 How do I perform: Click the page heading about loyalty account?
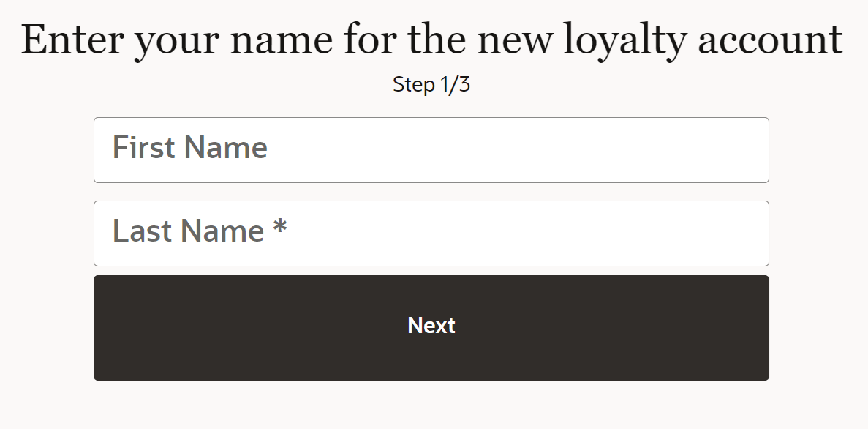[x=431, y=40]
